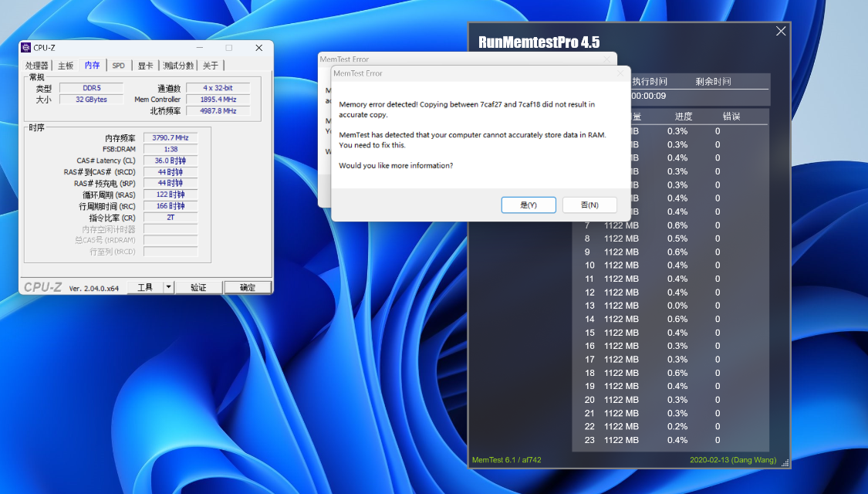Expand the 工具 dropdown arrow in CPU-Z
This screenshot has width=868, height=494.
click(x=169, y=287)
